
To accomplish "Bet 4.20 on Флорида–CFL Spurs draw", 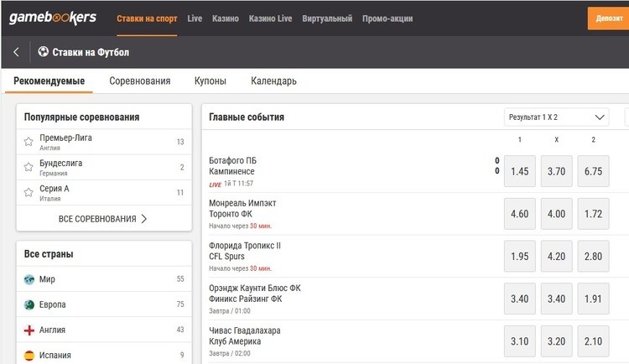I will click(556, 257).
